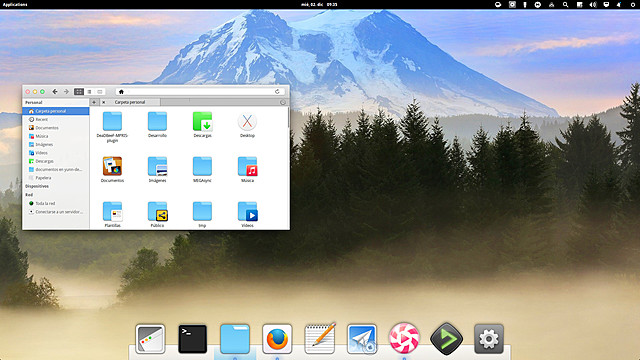
Task: Open the session power indicator
Action: click(x=633, y=4)
